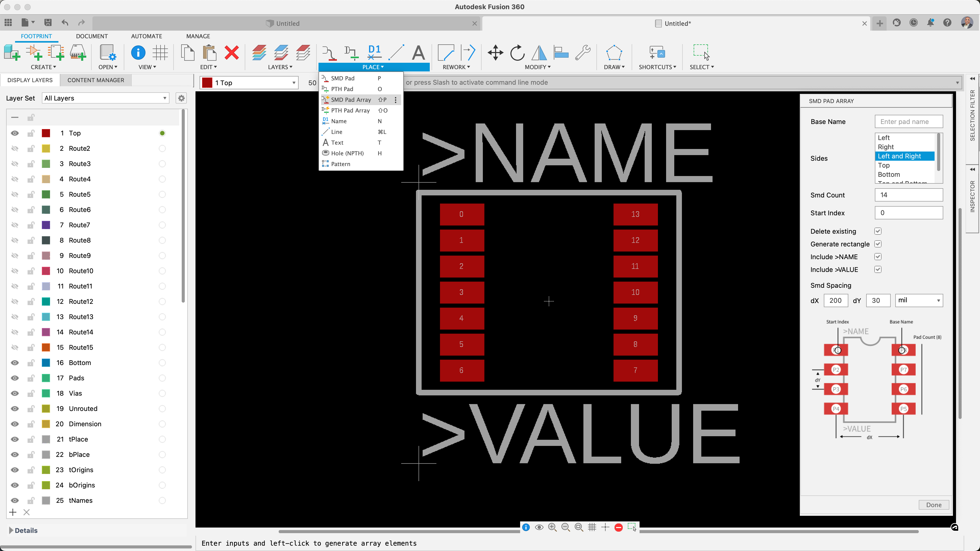Image resolution: width=980 pixels, height=551 pixels.
Task: Click the Done button
Action: (x=934, y=505)
